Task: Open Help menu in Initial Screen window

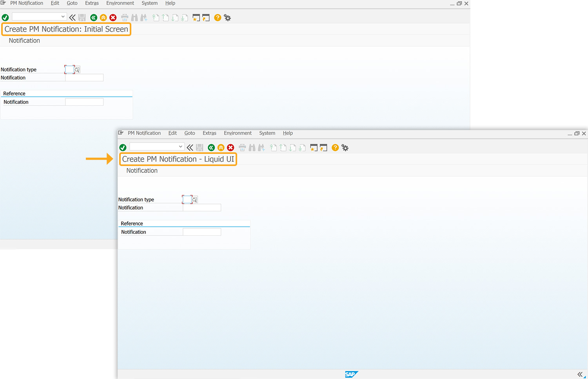Action: (x=170, y=3)
